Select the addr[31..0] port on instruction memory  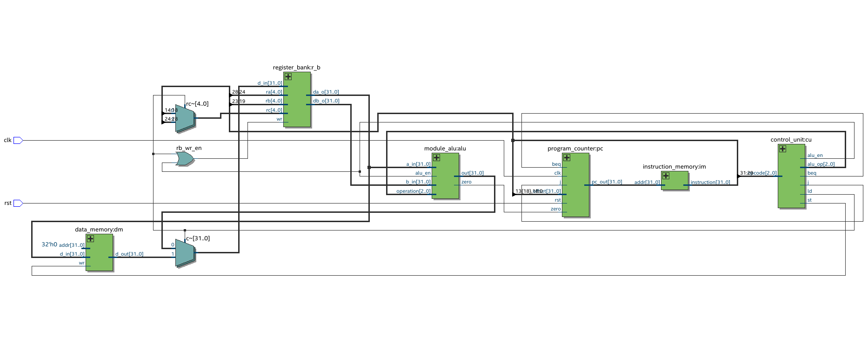point(647,183)
